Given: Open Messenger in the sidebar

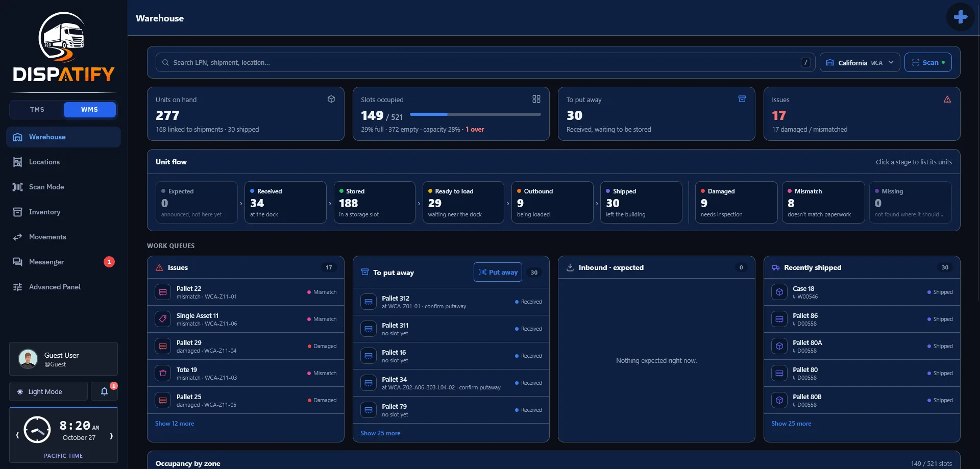Looking at the screenshot, I should 63,262.
